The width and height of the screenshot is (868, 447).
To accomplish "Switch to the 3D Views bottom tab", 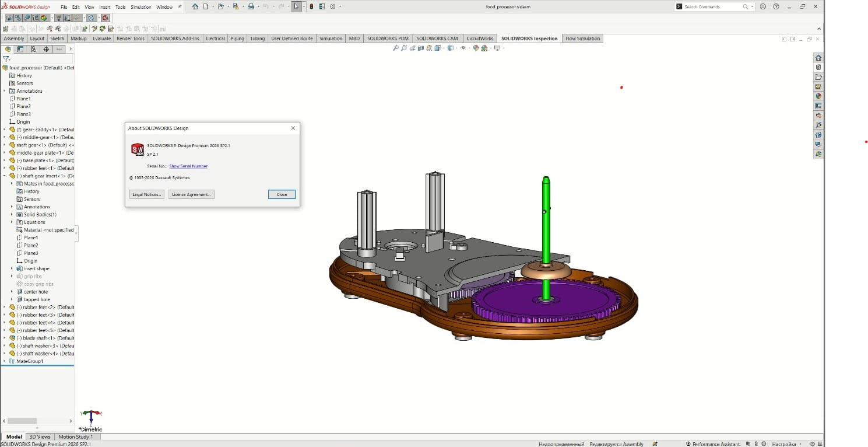I will pyautogui.click(x=40, y=436).
